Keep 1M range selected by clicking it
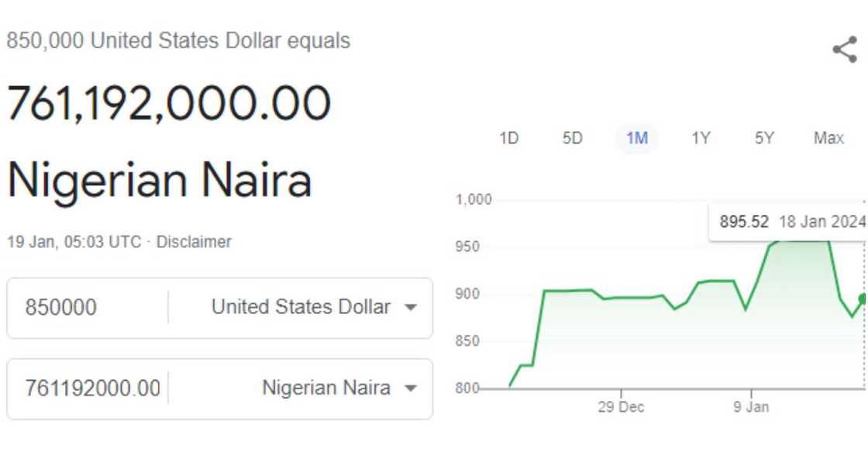This screenshot has width=868, height=456. 635,137
